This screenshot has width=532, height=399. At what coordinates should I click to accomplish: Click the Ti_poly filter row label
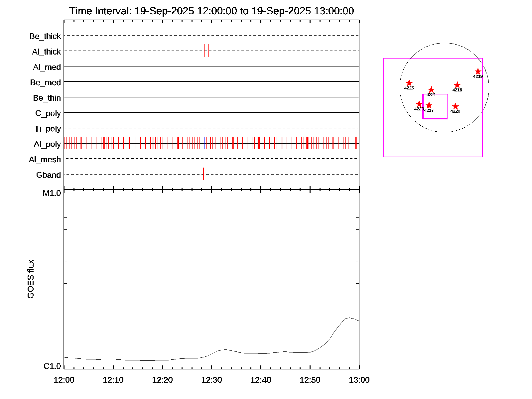point(48,129)
